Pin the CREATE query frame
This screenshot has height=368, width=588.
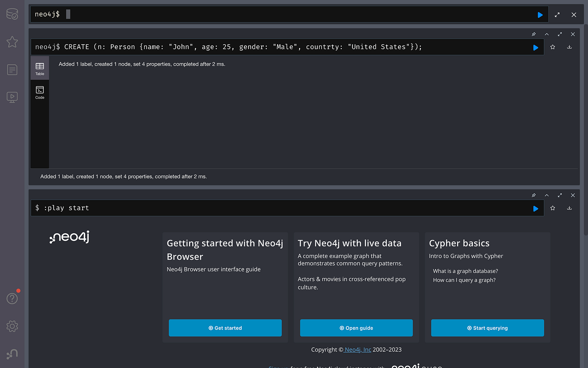[x=533, y=34]
